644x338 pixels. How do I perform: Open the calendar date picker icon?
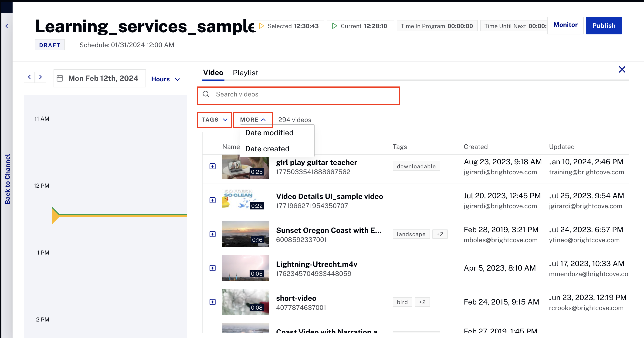60,78
